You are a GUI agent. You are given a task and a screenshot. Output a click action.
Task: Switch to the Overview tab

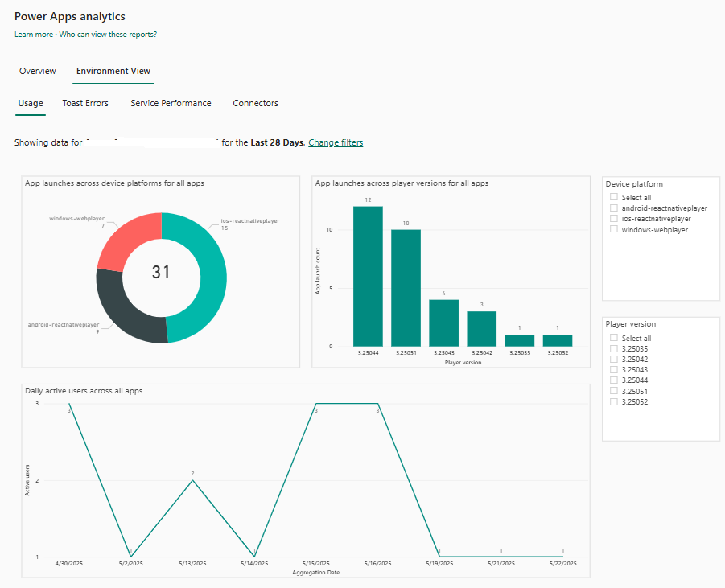click(x=38, y=71)
